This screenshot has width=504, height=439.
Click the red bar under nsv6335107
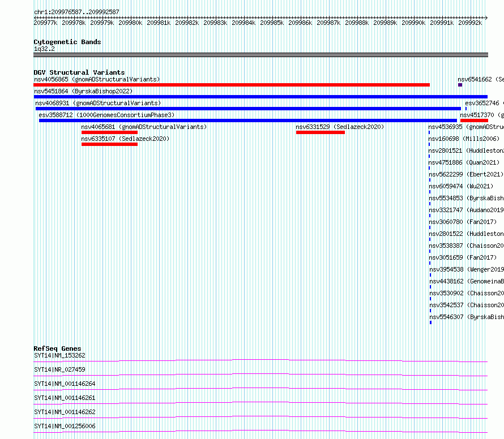(x=109, y=144)
